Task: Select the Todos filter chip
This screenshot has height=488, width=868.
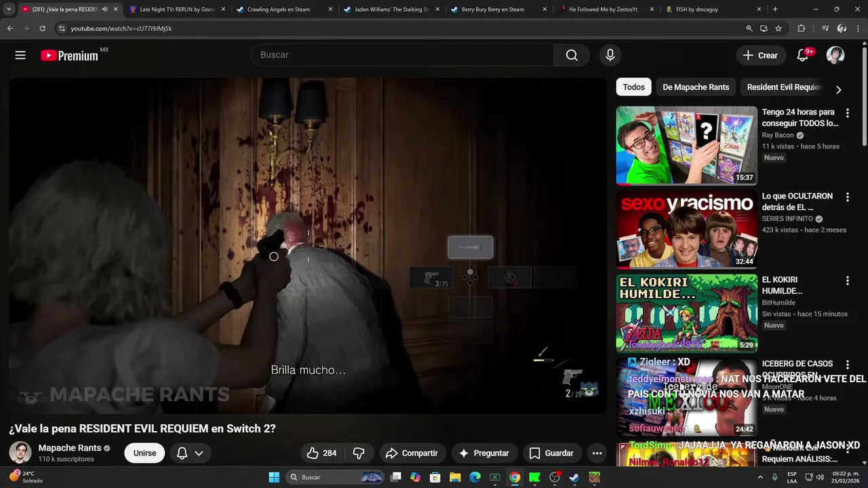Action: tap(633, 87)
